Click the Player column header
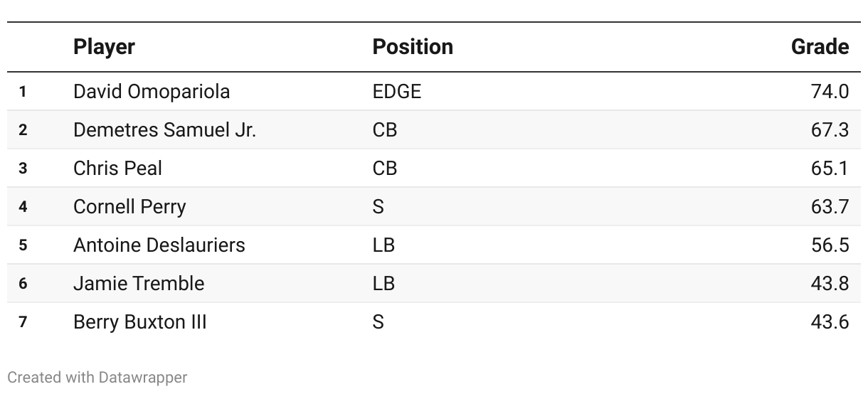The height and width of the screenshot is (394, 868). [104, 47]
